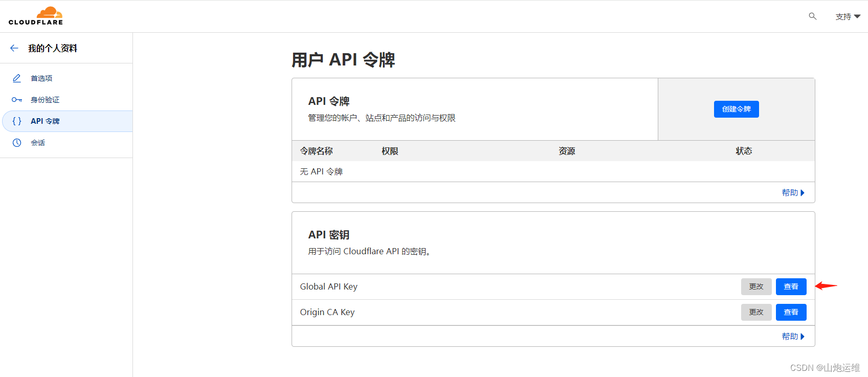Click the 我的个人资料 header text

click(53, 48)
